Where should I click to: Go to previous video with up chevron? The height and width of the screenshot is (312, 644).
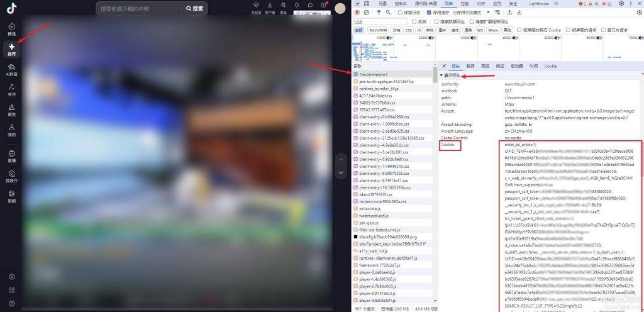click(341, 159)
